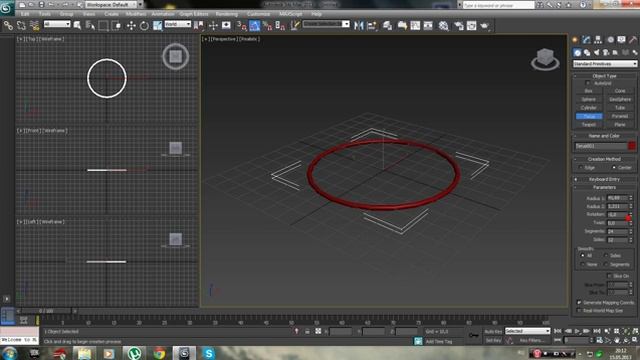Select the Shapes category icon
The height and width of the screenshot is (360, 640).
[587, 53]
